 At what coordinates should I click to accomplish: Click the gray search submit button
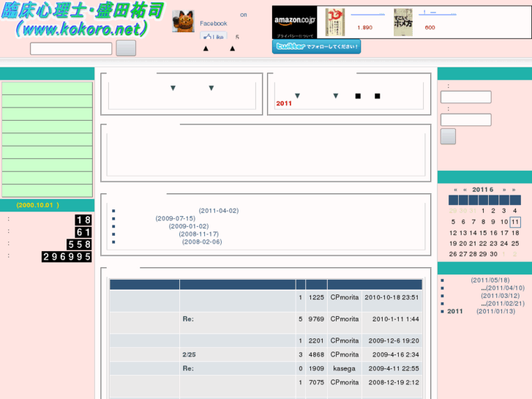click(x=126, y=48)
